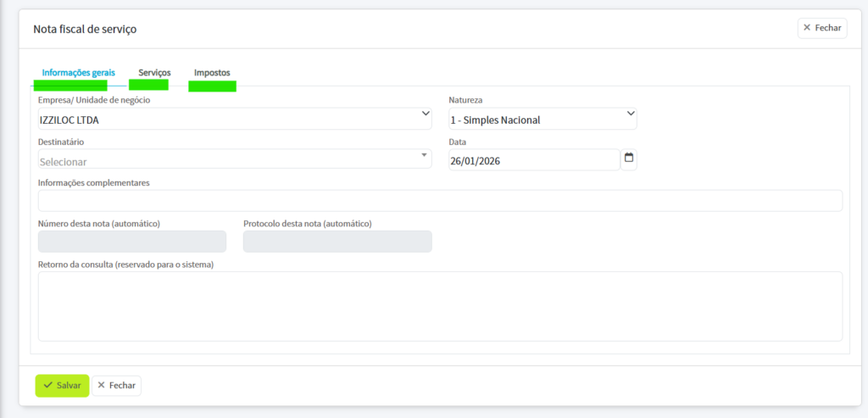The width and height of the screenshot is (868, 418).
Task: Focus the Informações complementares text field
Action: pyautogui.click(x=440, y=201)
